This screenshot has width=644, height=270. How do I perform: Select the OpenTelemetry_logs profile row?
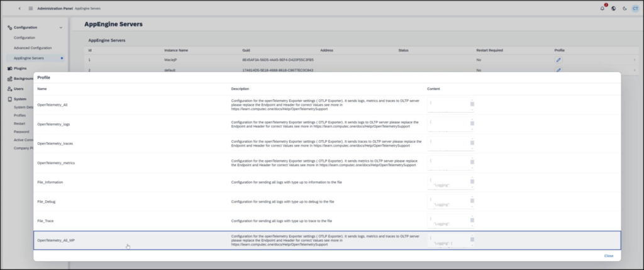(x=327, y=124)
